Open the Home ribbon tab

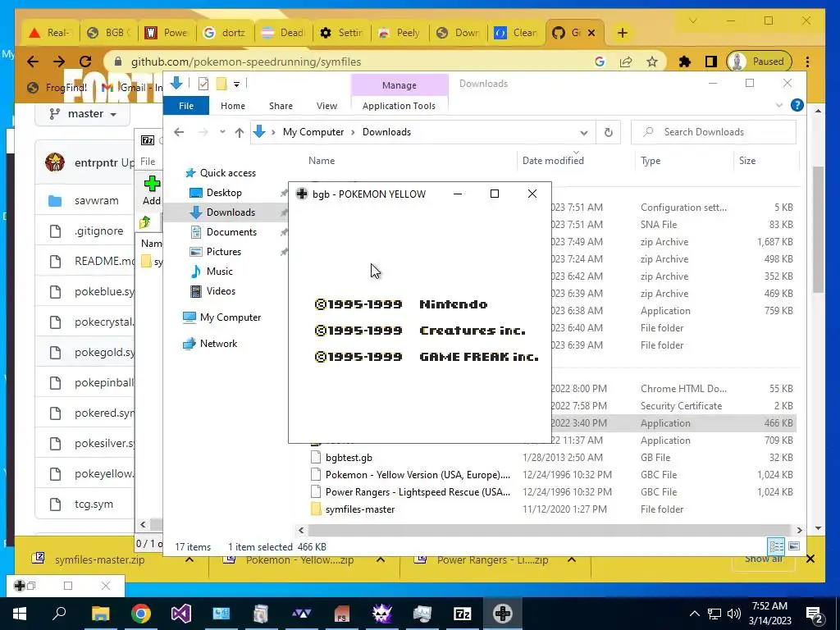tap(232, 106)
